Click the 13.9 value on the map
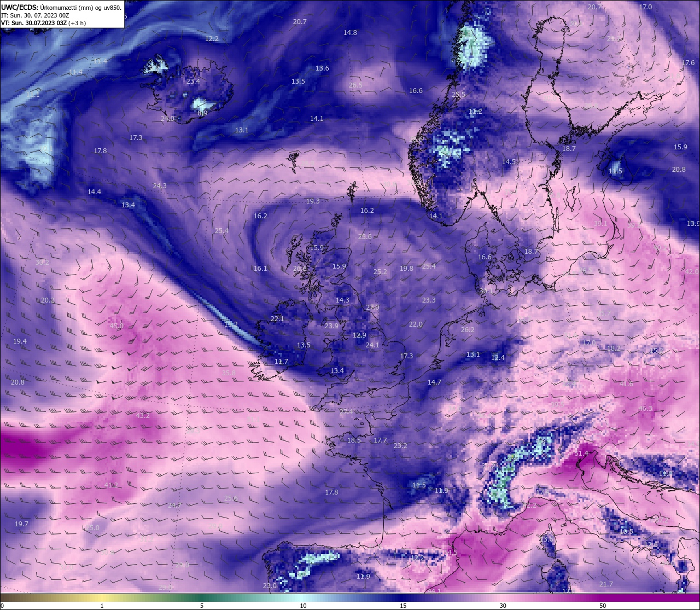The image size is (700, 610). tap(693, 224)
